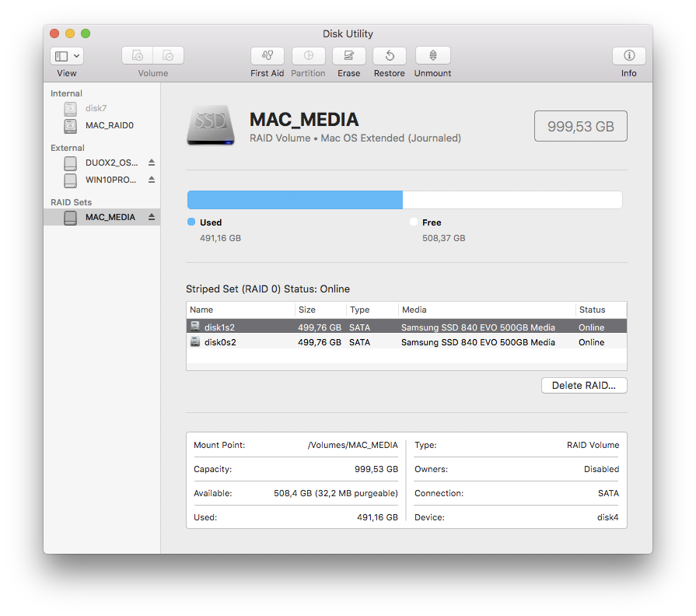696x616 pixels.
Task: Click the MAC_RAID0 drive icon
Action: pos(70,125)
